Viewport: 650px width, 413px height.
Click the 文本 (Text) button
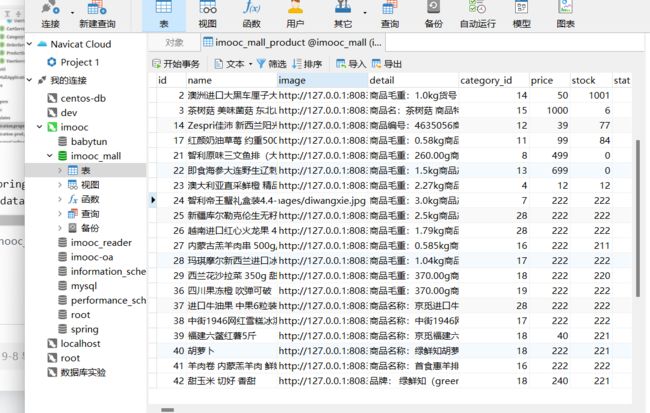[230, 64]
